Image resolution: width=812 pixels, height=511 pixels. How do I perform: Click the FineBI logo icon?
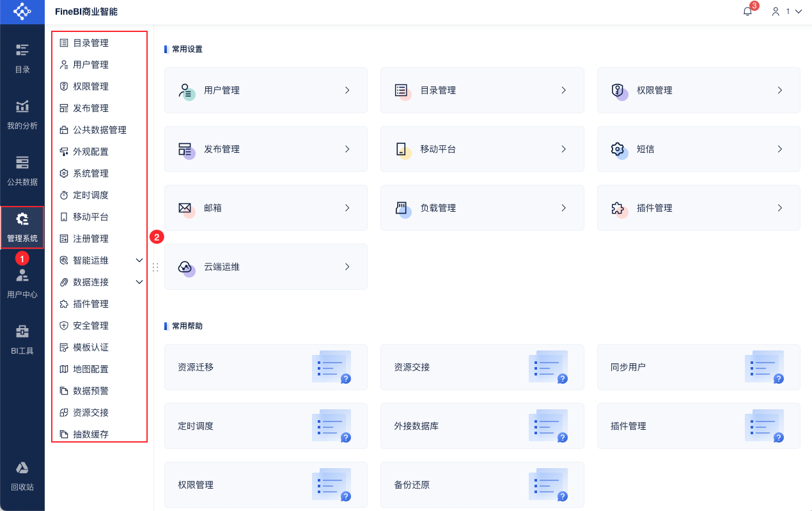tap(22, 12)
